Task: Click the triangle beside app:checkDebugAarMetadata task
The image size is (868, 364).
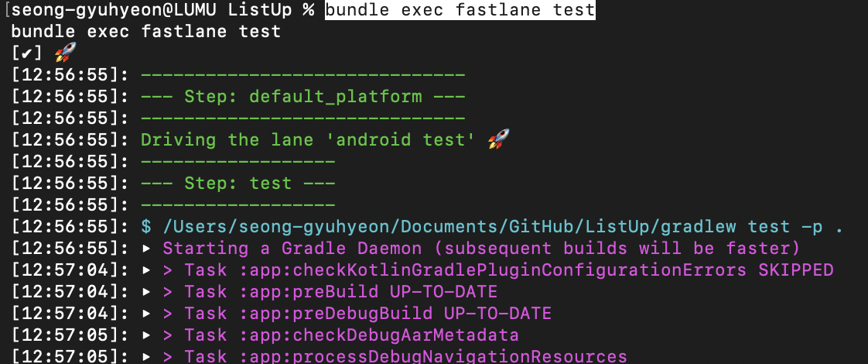Action: tap(146, 335)
